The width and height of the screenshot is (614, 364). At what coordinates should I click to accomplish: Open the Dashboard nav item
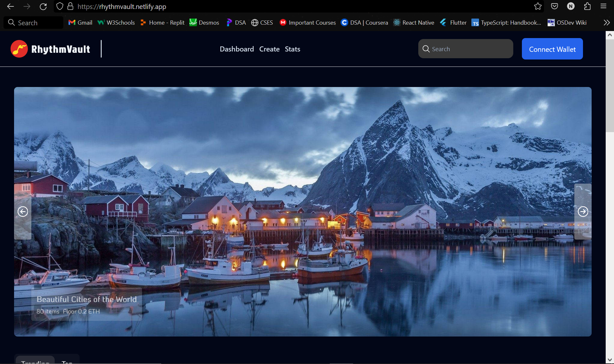(237, 49)
